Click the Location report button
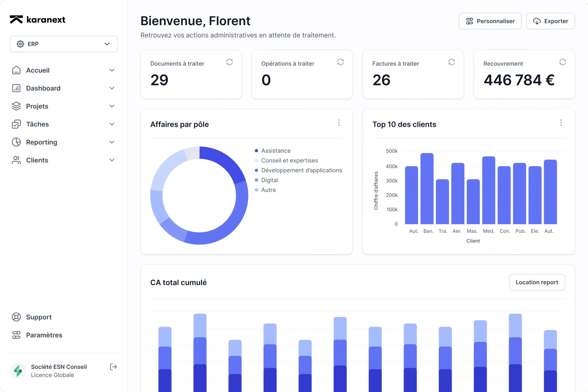 [x=537, y=282]
